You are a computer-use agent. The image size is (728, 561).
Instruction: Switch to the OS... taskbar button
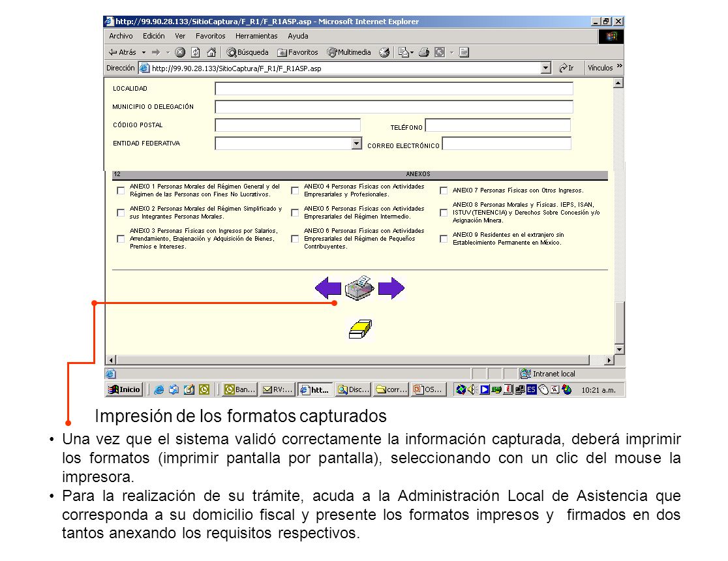[429, 389]
